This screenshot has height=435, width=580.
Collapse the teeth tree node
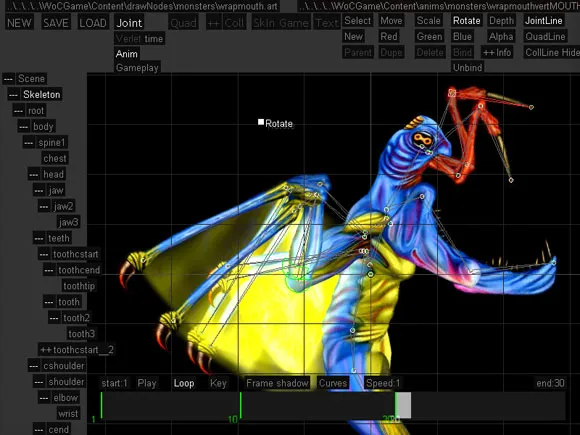click(39, 238)
